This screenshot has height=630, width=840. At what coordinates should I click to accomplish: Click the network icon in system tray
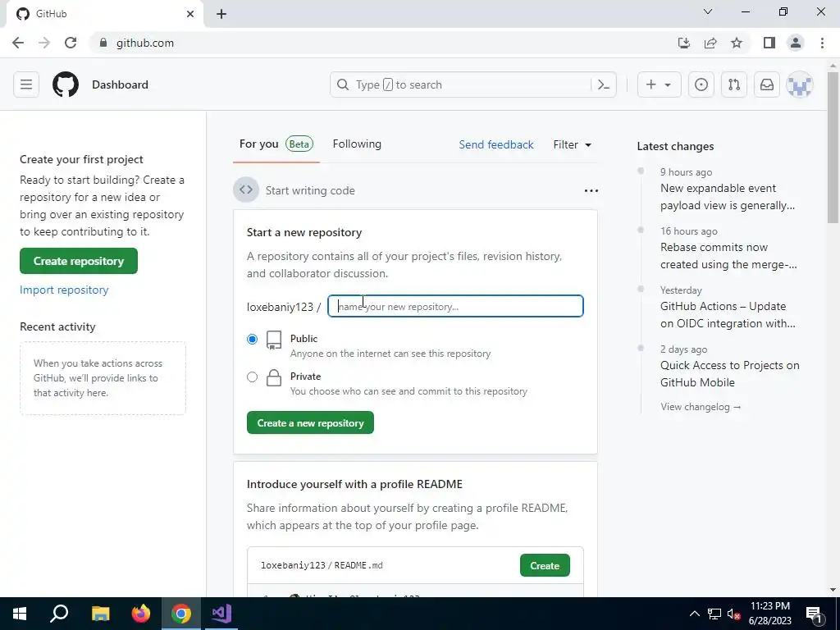714,614
